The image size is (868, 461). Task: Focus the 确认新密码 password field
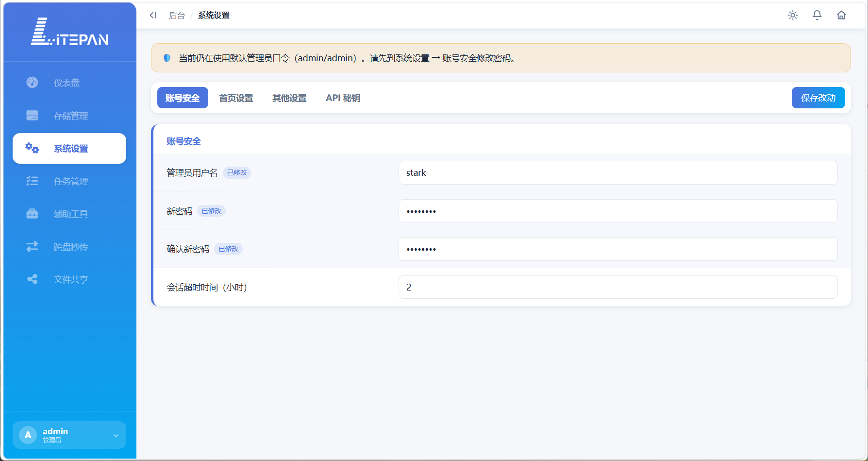pyautogui.click(x=618, y=249)
